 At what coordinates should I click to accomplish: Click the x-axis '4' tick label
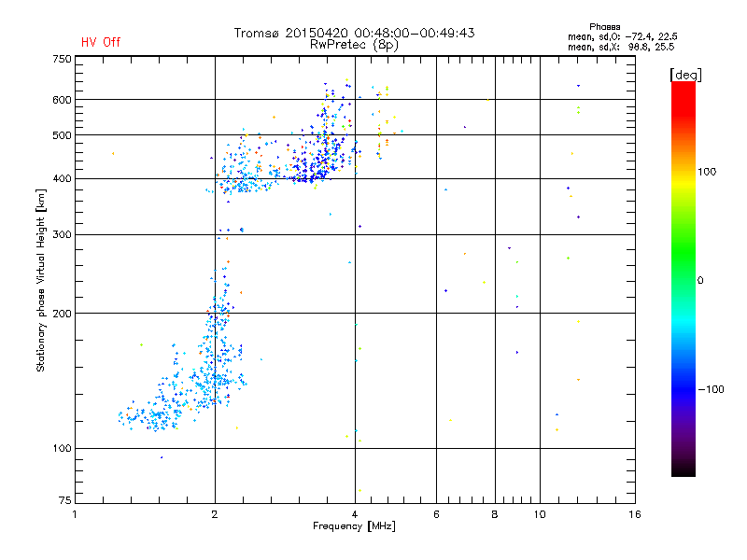tap(355, 514)
